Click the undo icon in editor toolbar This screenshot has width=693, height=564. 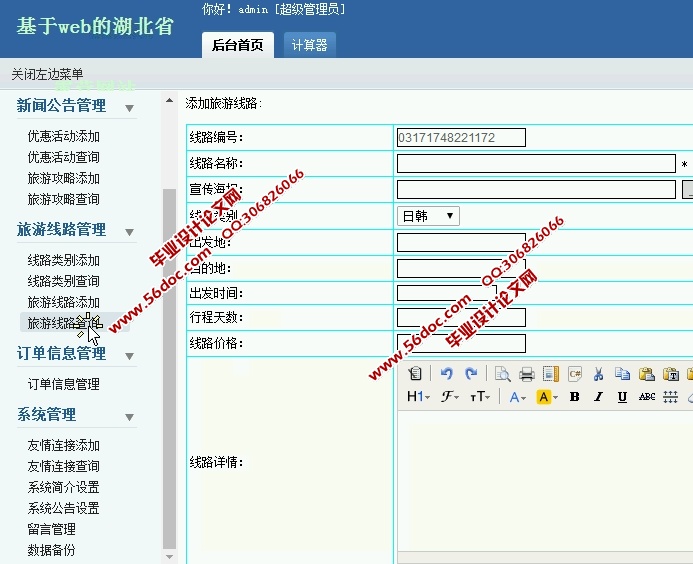click(x=447, y=374)
